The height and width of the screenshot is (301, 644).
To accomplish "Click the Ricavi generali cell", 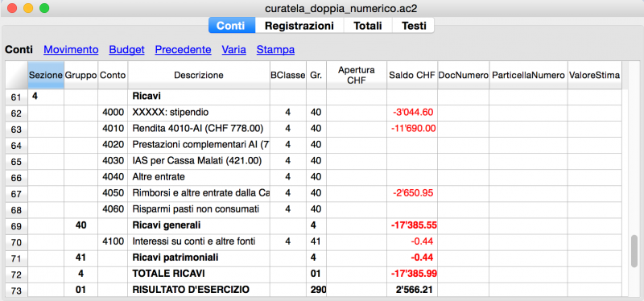I will click(x=199, y=225).
